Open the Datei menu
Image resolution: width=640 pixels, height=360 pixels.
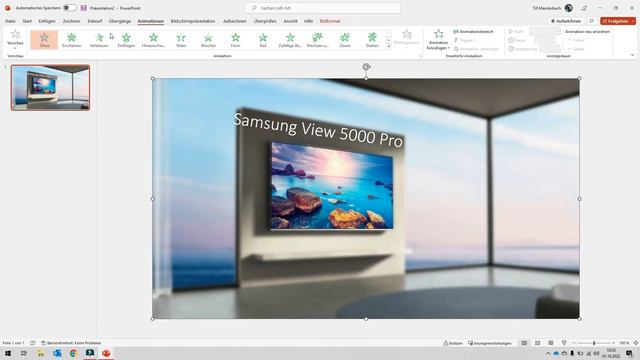pyautogui.click(x=10, y=21)
